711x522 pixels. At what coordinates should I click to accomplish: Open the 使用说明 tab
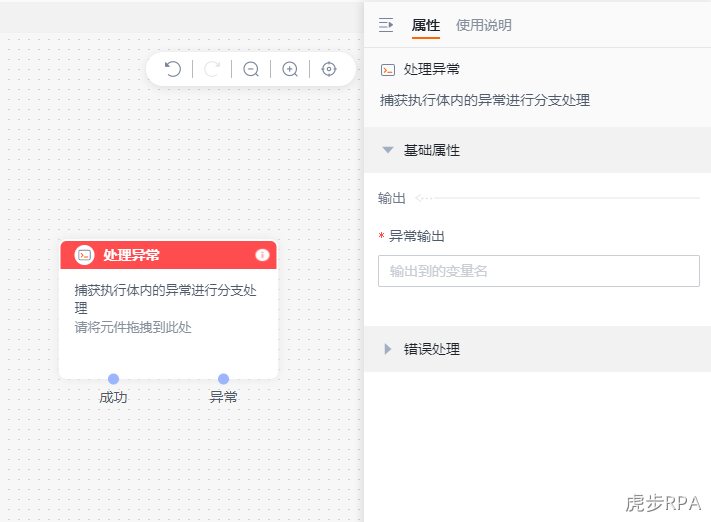483,25
